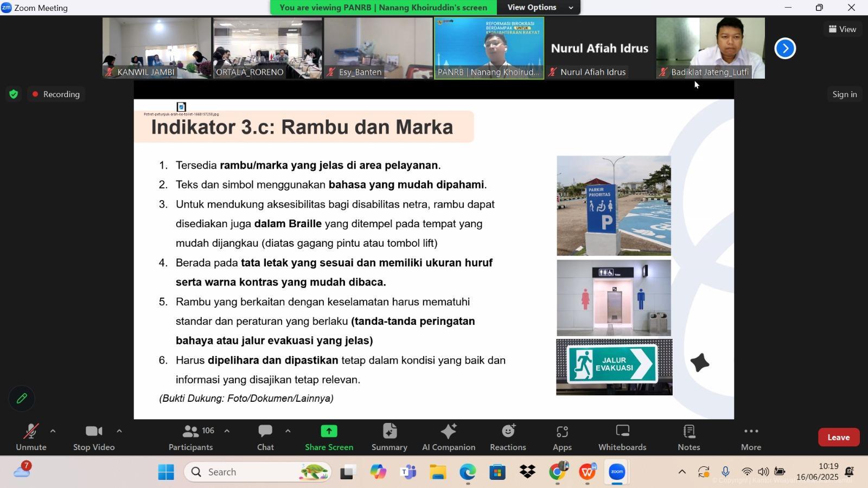This screenshot has height=488, width=868.
Task: Open Windows Start menu
Action: click(166, 472)
